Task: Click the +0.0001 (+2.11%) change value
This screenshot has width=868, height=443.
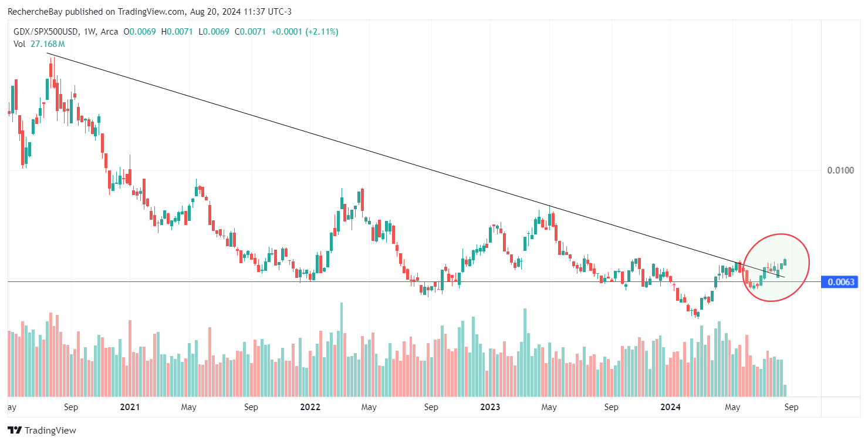Action: (x=305, y=32)
